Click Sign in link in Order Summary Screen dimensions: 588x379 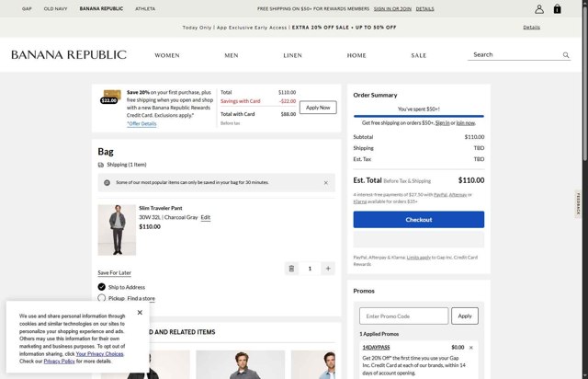[443, 123]
